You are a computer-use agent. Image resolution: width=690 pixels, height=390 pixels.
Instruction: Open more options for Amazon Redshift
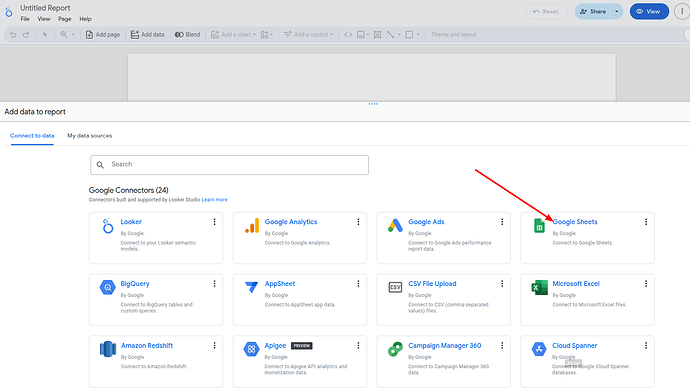(214, 346)
